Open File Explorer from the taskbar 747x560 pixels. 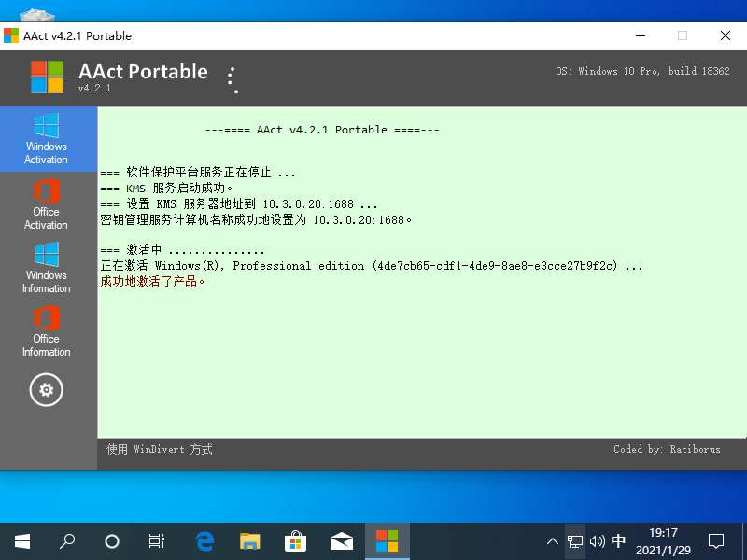coord(250,540)
